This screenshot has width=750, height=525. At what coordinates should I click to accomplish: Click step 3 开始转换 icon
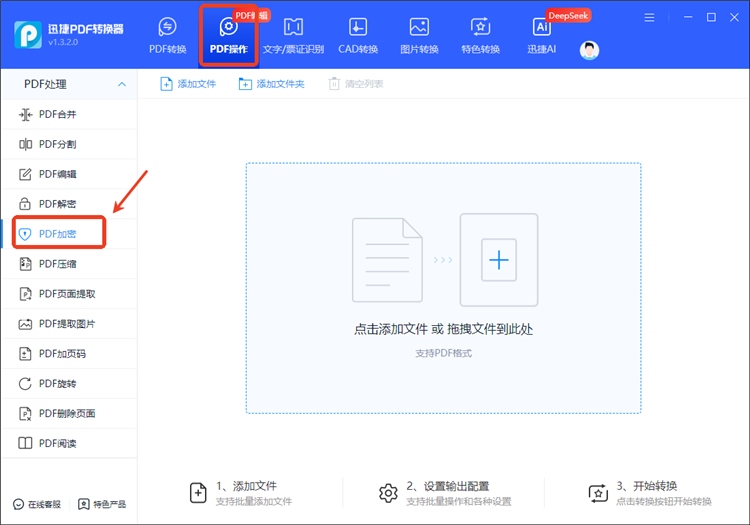(598, 493)
